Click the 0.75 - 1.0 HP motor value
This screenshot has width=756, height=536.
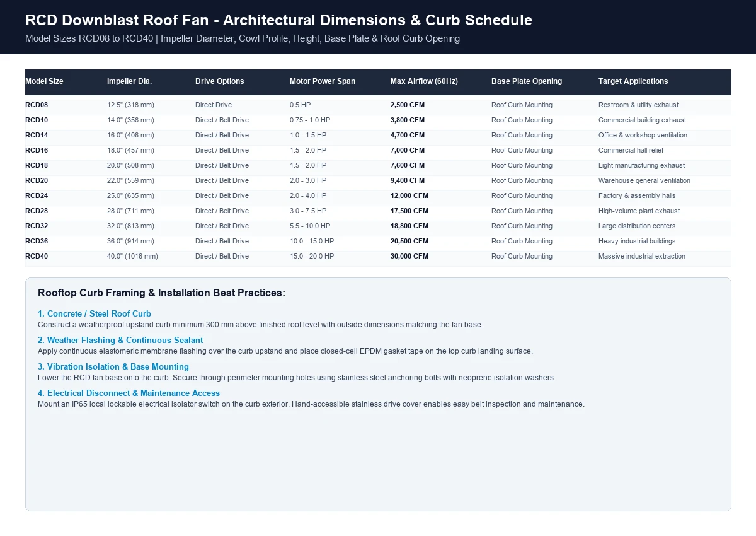310,120
